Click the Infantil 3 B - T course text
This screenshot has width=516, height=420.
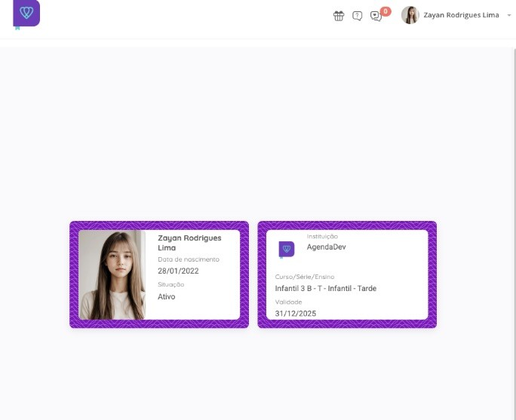[x=326, y=289]
